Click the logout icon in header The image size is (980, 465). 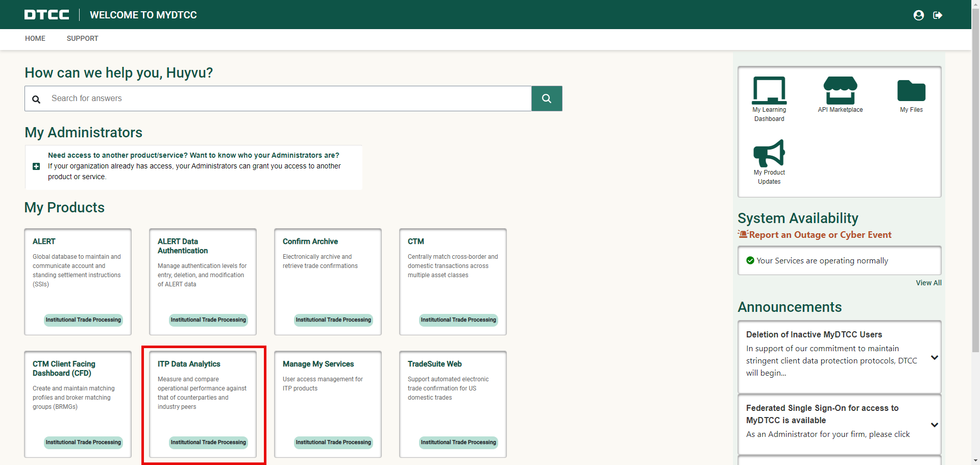[938, 15]
